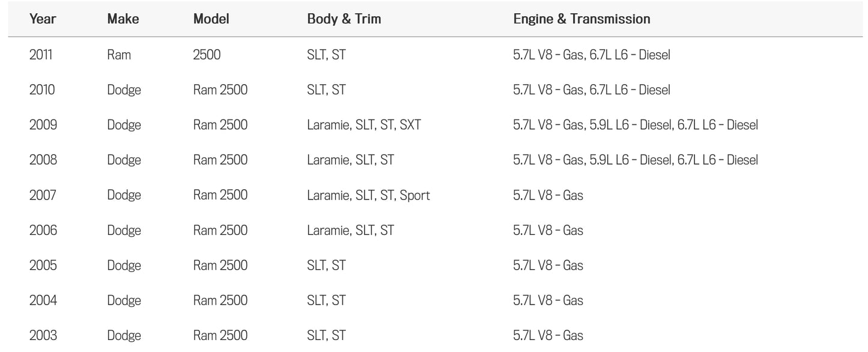The width and height of the screenshot is (868, 352).
Task: Click Laramie, SLT, ST, SXT trim cell
Action: [x=363, y=125]
